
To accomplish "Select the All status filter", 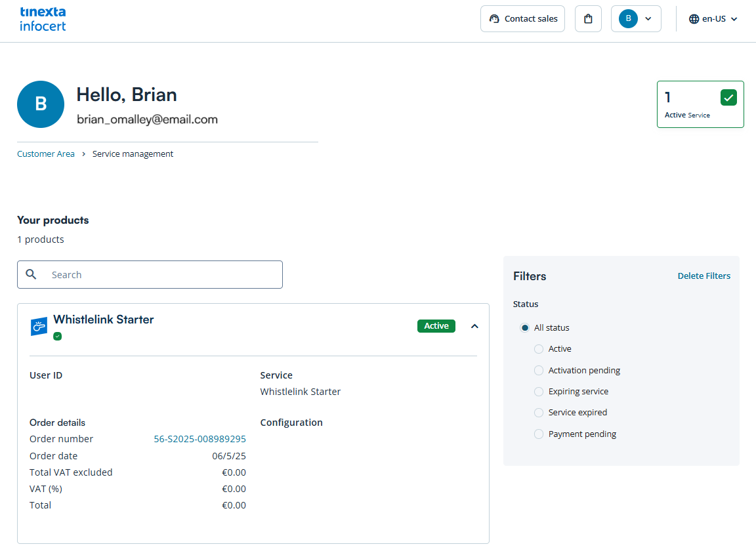I will (x=525, y=327).
